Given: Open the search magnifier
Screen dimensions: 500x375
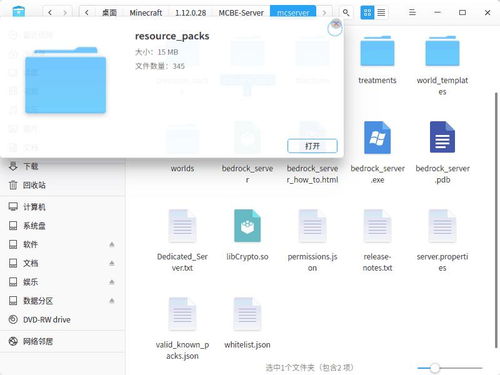Looking at the screenshot, I should pyautogui.click(x=346, y=13).
